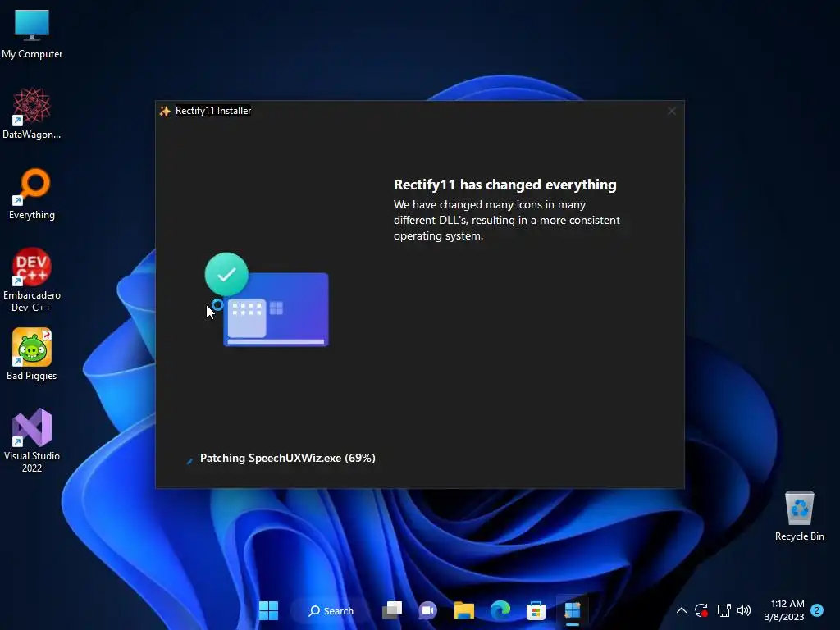
Task: Open Microsoft Store from the taskbar
Action: [x=536, y=610]
